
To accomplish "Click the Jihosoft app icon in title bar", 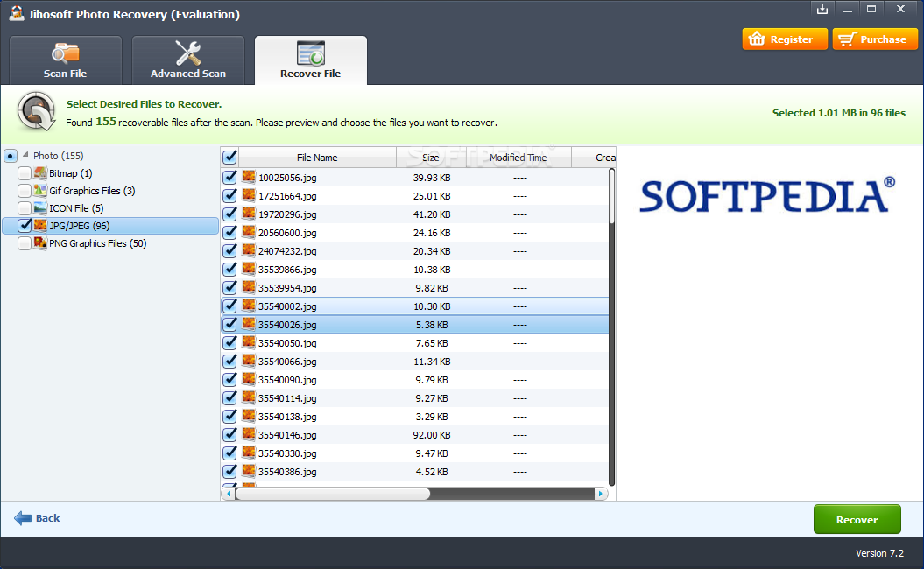I will coord(17,13).
